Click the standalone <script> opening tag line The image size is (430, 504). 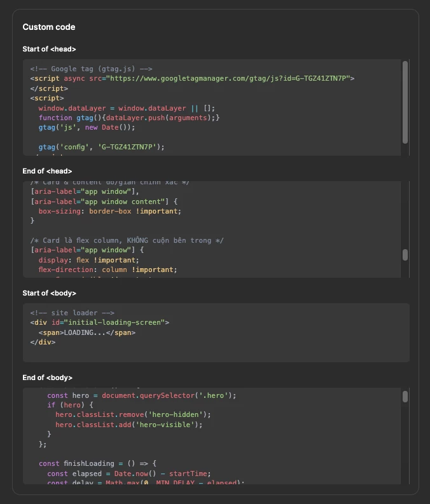[47, 98]
